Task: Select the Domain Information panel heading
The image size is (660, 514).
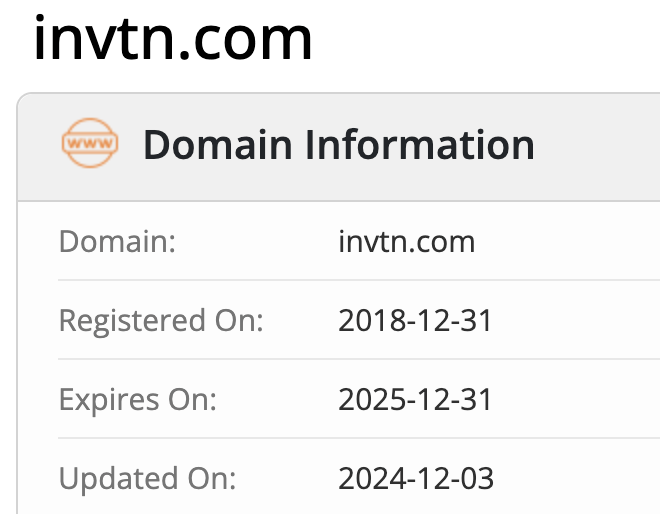Action: click(x=338, y=145)
